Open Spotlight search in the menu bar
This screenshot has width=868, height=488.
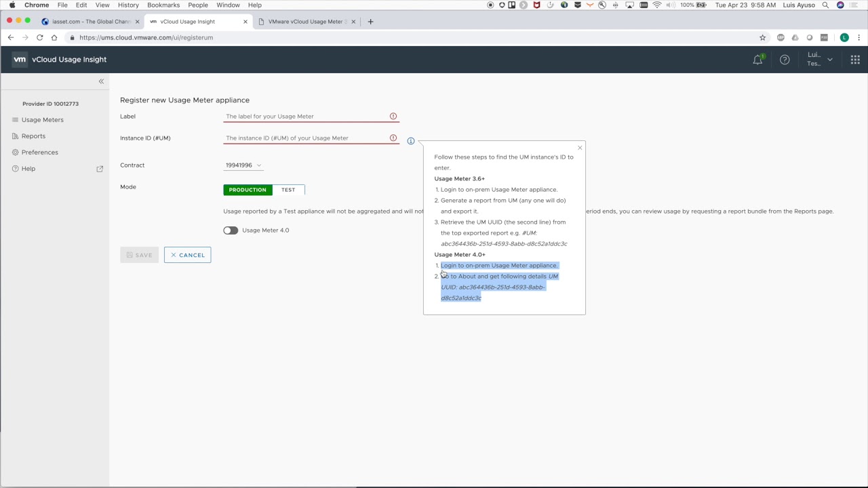825,5
